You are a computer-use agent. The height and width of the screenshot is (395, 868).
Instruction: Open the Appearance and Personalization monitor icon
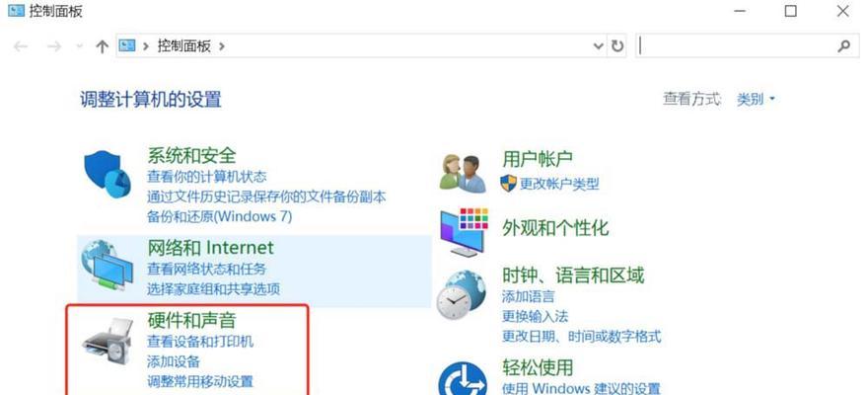464,232
